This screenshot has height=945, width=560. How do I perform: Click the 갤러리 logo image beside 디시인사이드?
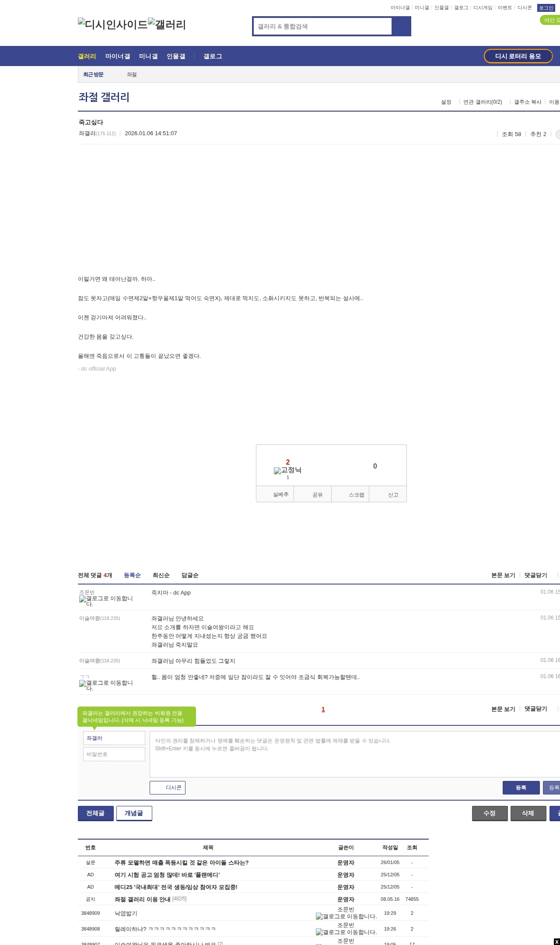point(167,24)
